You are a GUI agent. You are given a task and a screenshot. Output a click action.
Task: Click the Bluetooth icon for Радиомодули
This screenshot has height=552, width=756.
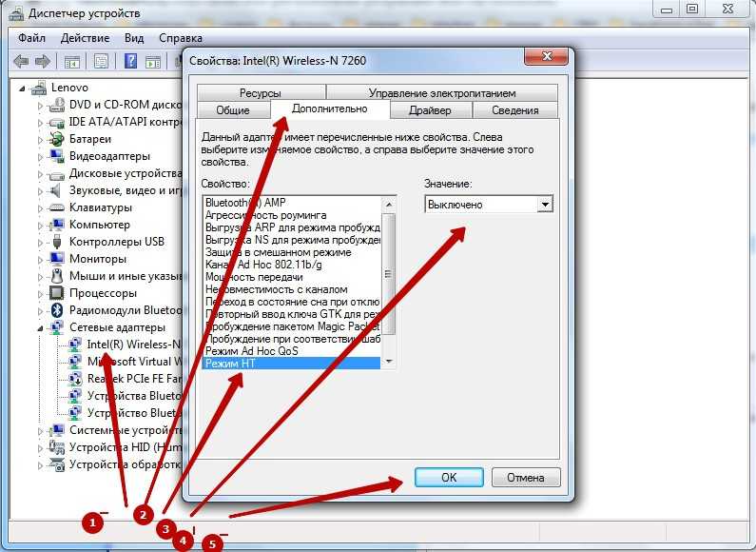point(57,309)
